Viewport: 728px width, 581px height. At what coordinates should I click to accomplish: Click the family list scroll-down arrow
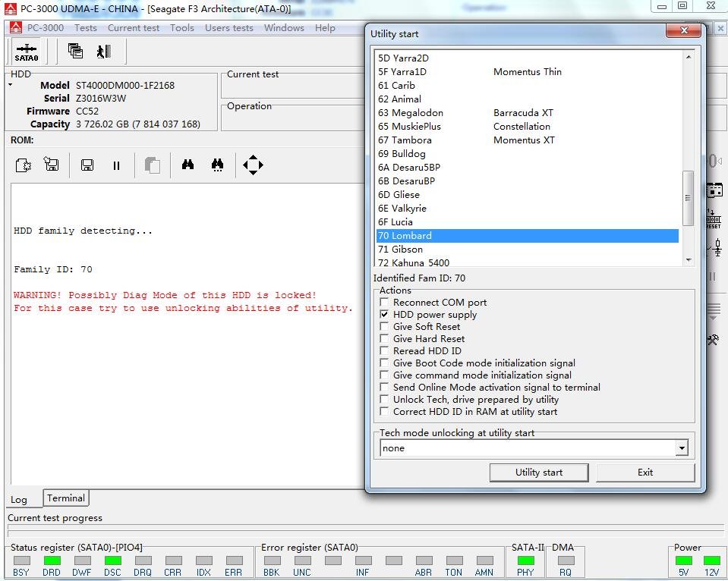pyautogui.click(x=689, y=260)
